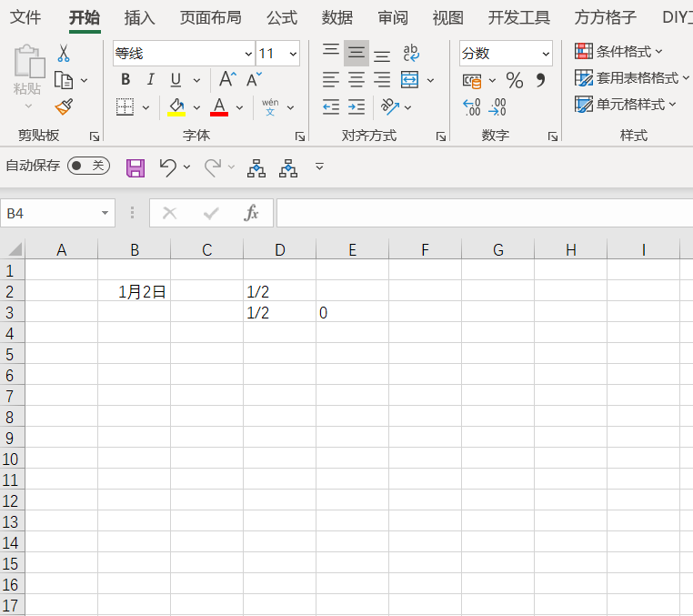Viewport: 693px width, 616px height.
Task: Click the insert function fx button
Action: (251, 213)
